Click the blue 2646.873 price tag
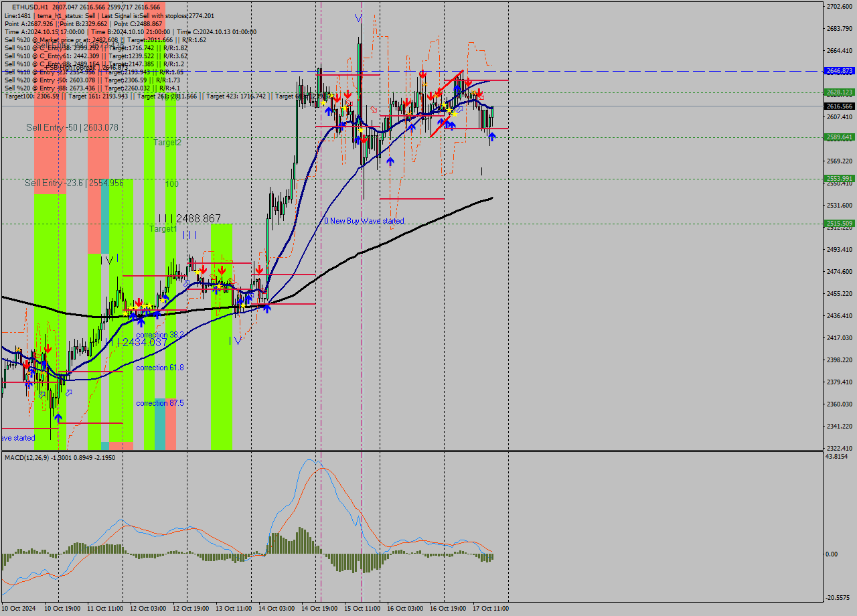This screenshot has width=857, height=616. click(x=839, y=71)
